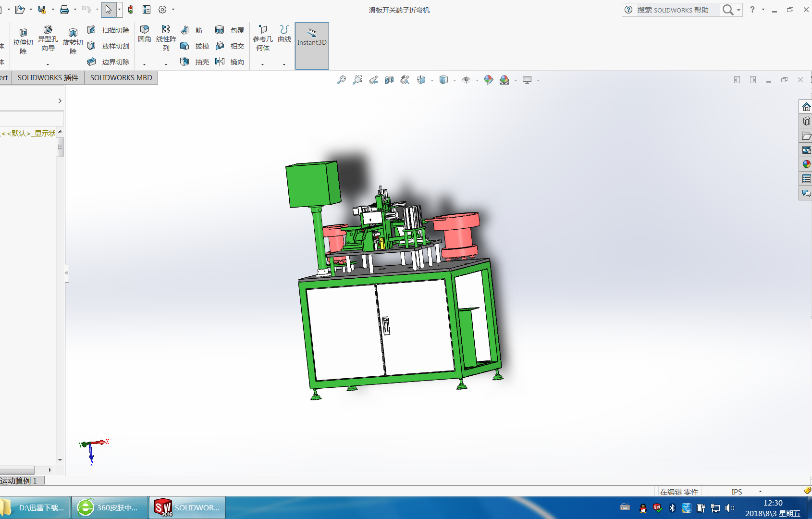This screenshot has height=519, width=812.
Task: Expand the IPS unit system arrow in status bar
Action: [x=760, y=492]
